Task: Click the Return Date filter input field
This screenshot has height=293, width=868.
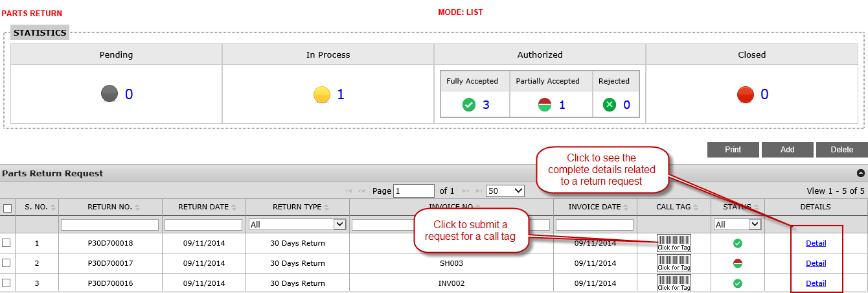Action: click(205, 224)
